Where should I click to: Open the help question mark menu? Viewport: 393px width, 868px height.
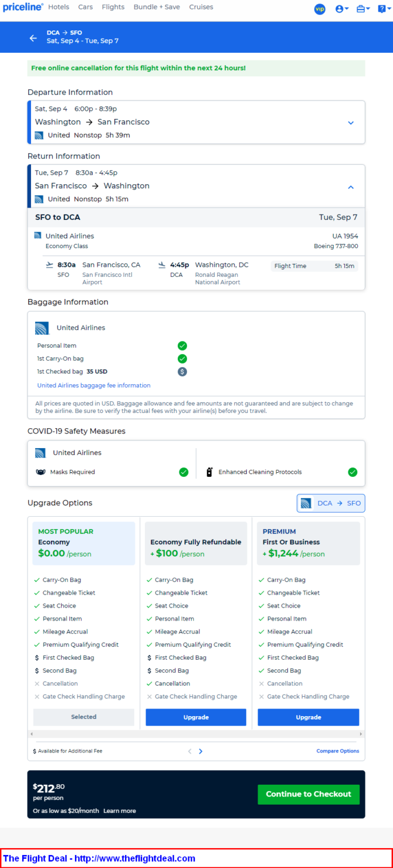coord(384,9)
